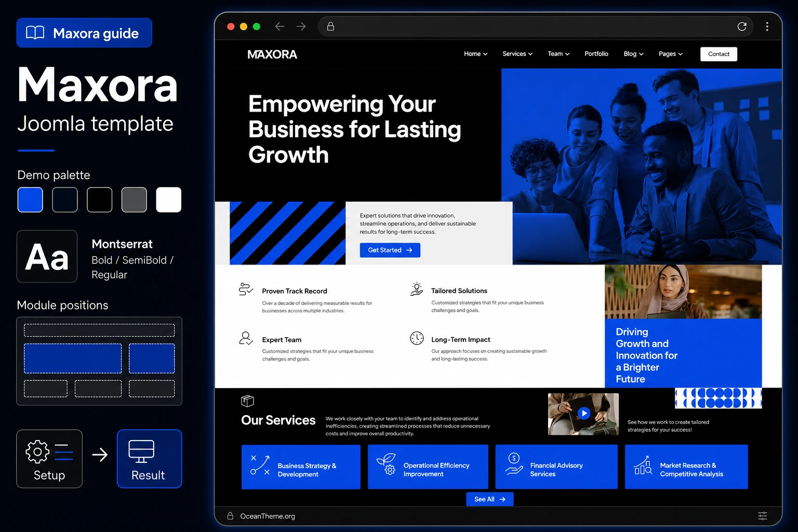Click the woman in hijab photo
The width and height of the screenshot is (798, 532).
pos(683,291)
